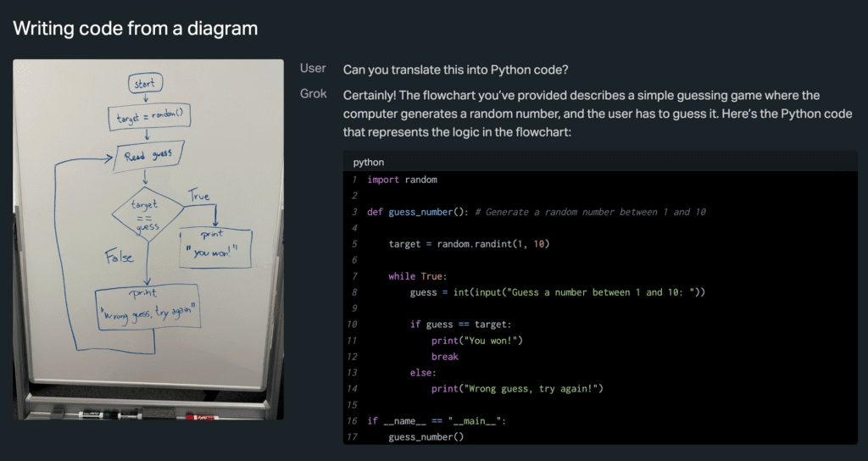Click the 'User' speaker label

pyautogui.click(x=313, y=69)
